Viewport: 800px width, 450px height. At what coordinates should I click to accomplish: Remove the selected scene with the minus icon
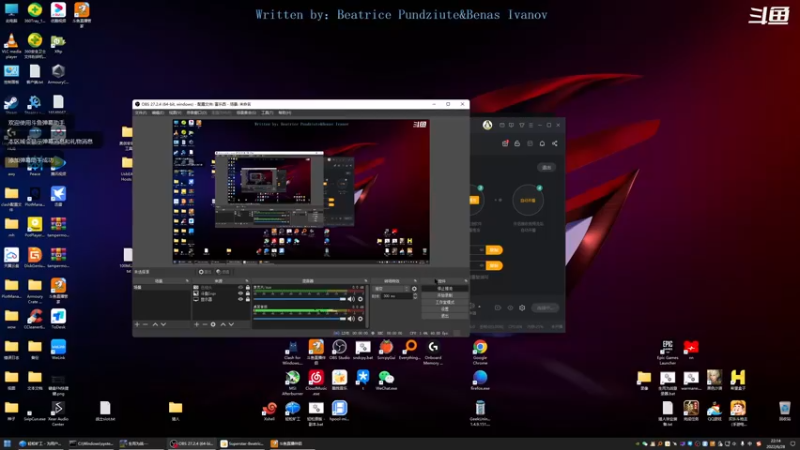tap(145, 324)
